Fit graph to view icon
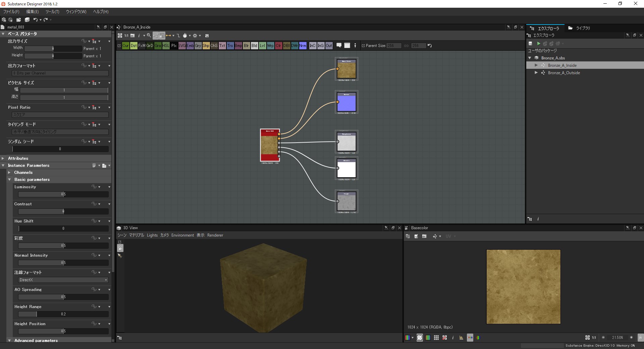The image size is (644, 349). pos(120,36)
